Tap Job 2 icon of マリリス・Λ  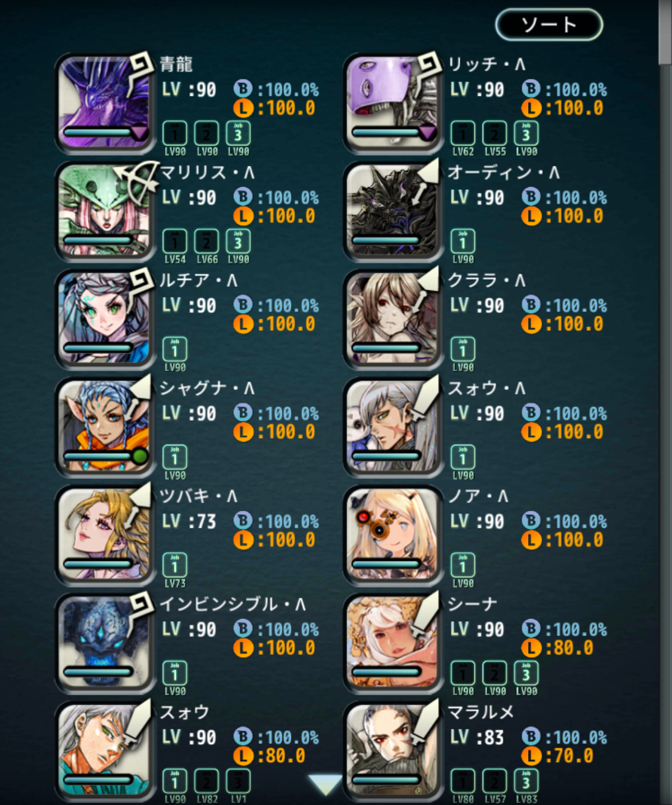tap(206, 242)
